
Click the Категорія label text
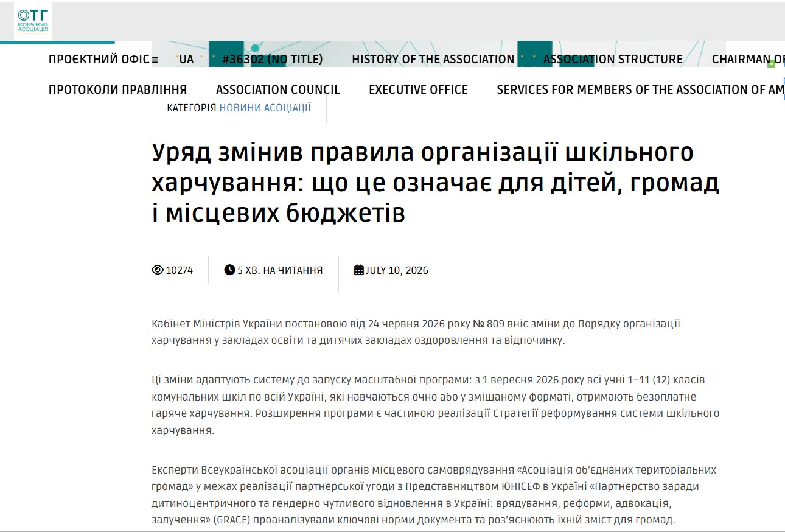click(192, 108)
